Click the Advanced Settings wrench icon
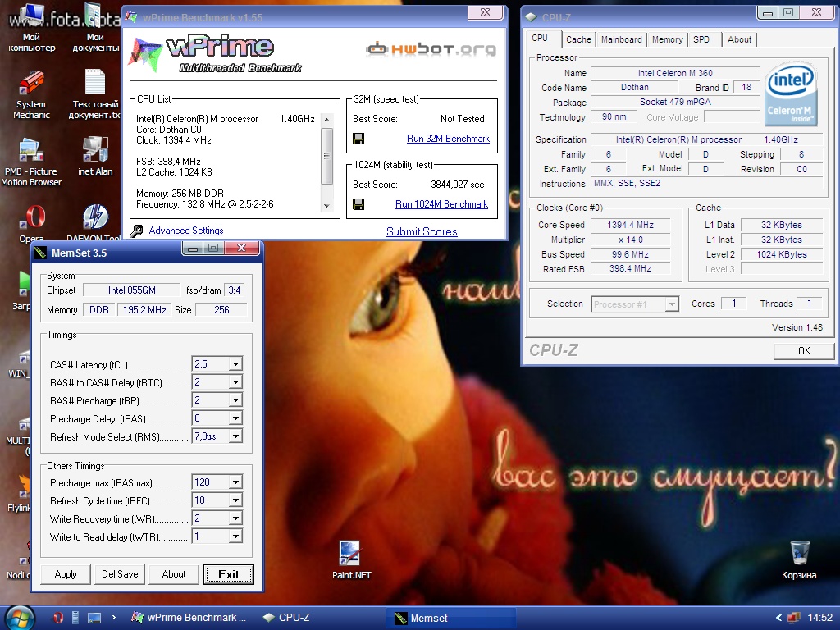This screenshot has width=840, height=630. [137, 231]
